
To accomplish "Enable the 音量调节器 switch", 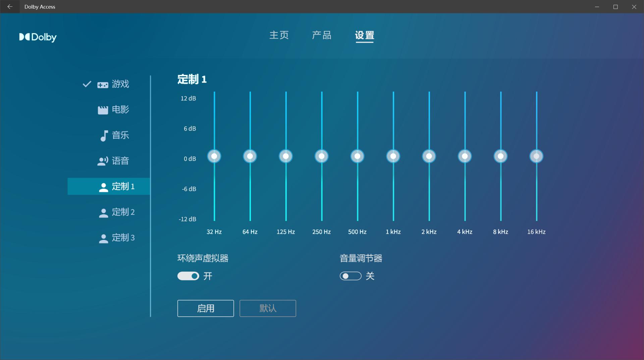I will pos(350,276).
